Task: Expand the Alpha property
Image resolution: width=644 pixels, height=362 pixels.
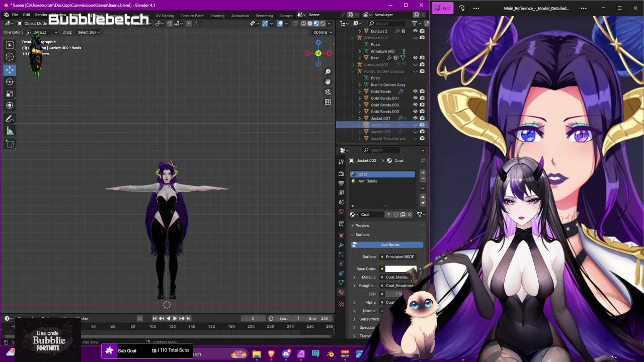Action: (x=354, y=302)
